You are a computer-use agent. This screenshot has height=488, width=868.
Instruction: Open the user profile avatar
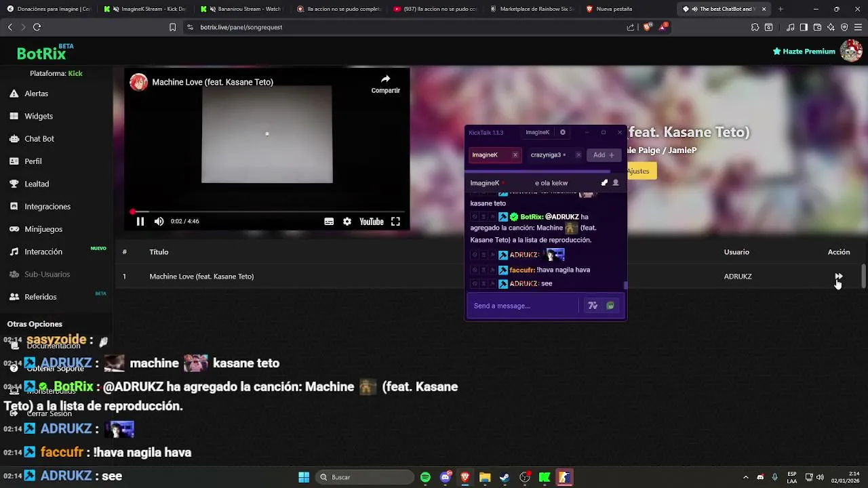[x=851, y=51]
